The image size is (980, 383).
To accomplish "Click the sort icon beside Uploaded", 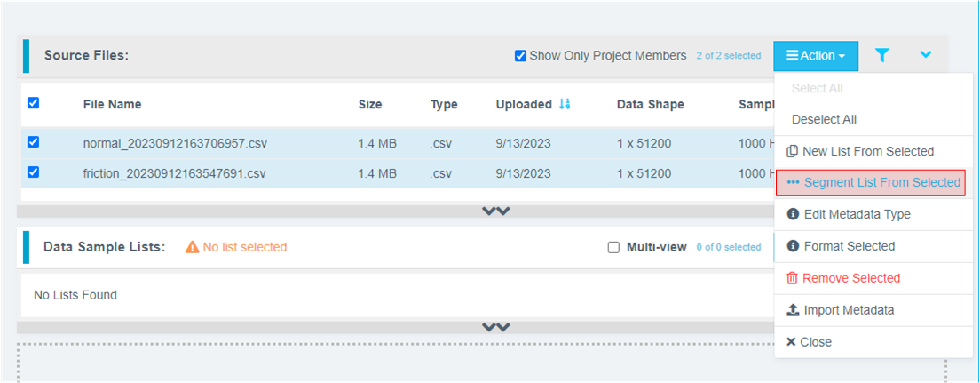I will (565, 104).
